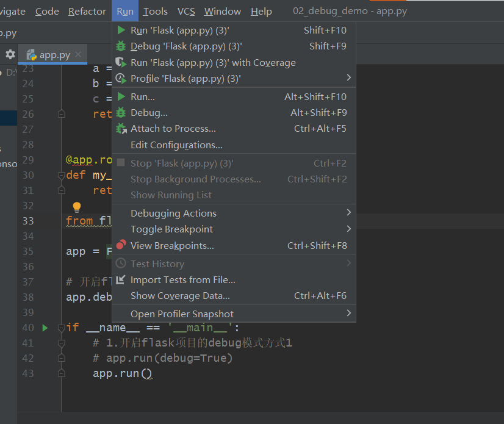Select Edit Configurations... menu entry
This screenshot has height=424, width=504.
(234, 145)
